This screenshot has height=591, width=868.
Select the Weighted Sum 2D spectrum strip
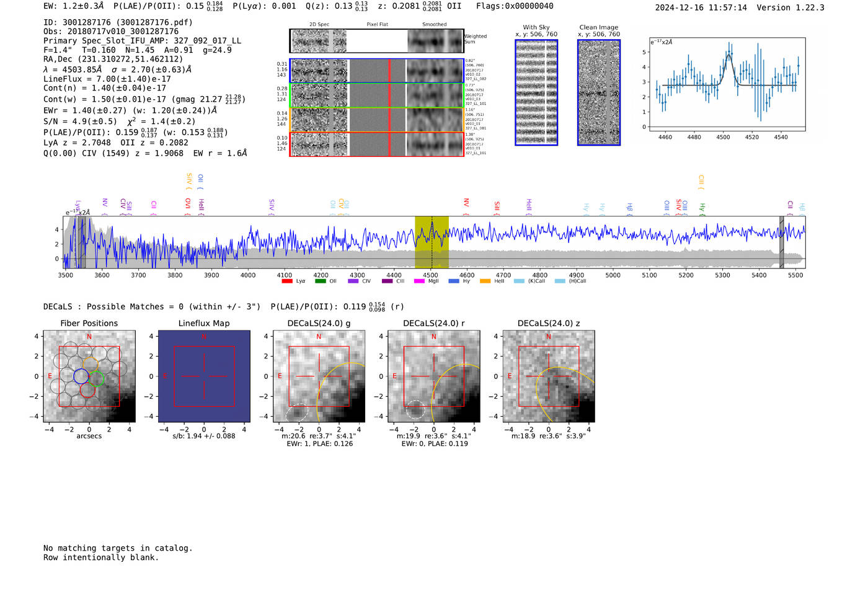(377, 41)
